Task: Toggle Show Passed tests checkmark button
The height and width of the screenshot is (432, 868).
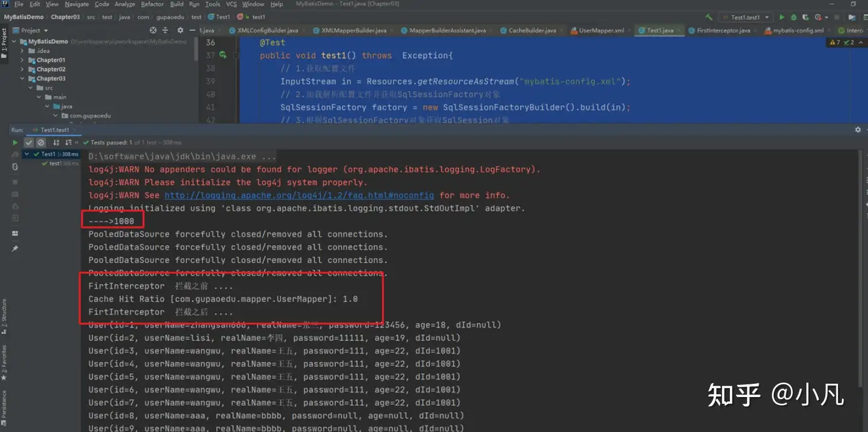Action: [x=29, y=143]
